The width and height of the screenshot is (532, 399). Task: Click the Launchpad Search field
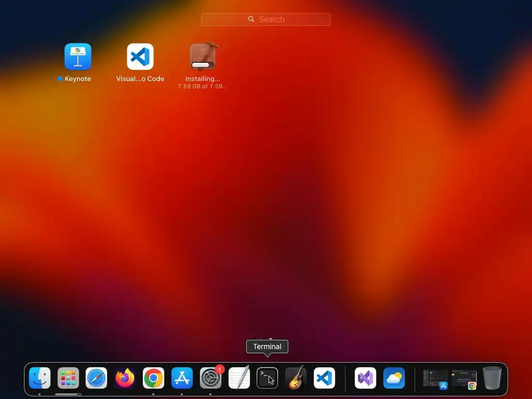coord(265,19)
